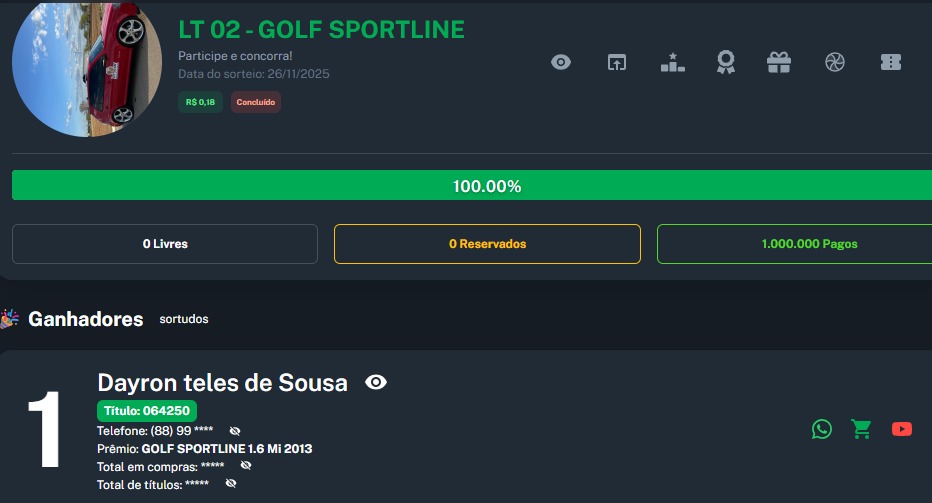The image size is (932, 503).
Task: Click the award ribbon medal icon
Action: pos(726,62)
